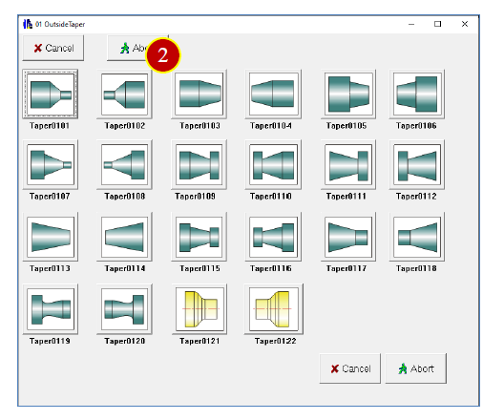Screen dimensions: 504x420
Task: Pick the Taper0112 shape thumbnail
Action: click(x=417, y=164)
